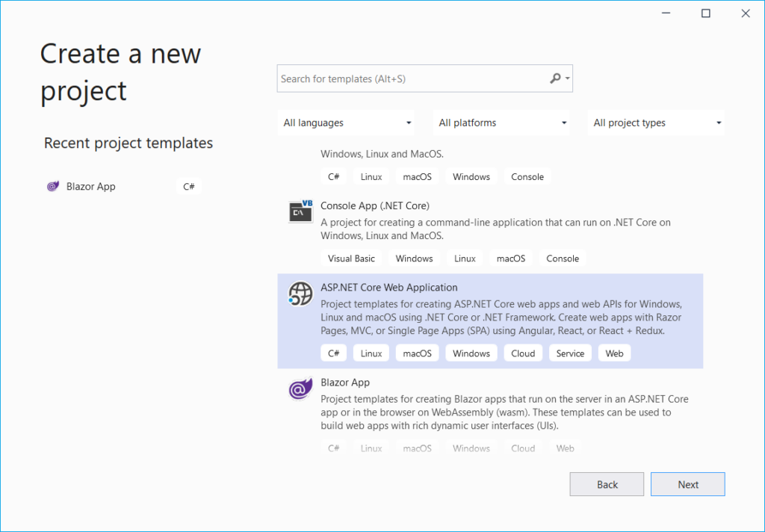Click the Service tag
The width and height of the screenshot is (765, 532).
pyautogui.click(x=570, y=353)
